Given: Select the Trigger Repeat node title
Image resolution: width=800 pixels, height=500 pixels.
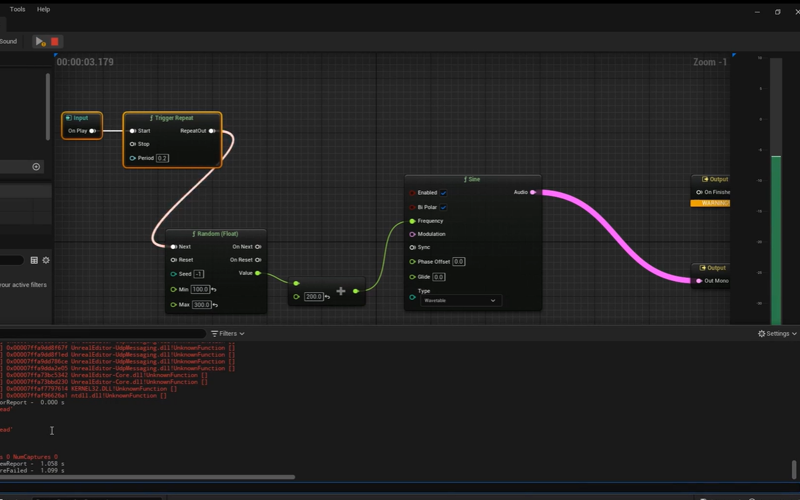Looking at the screenshot, I should click(x=172, y=118).
